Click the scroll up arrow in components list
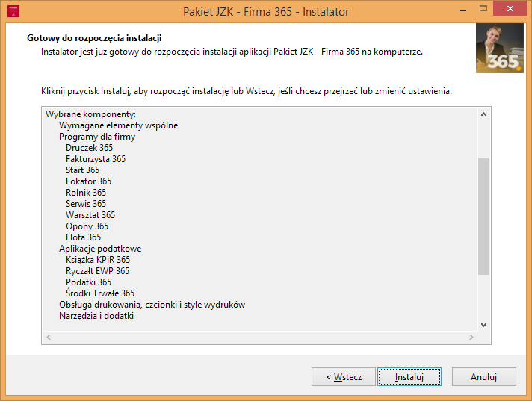532x401 pixels. coord(484,114)
